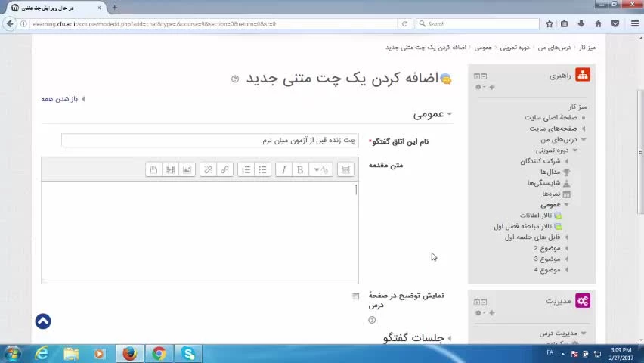
Task: Collapse the عمومی section header
Action: point(429,114)
